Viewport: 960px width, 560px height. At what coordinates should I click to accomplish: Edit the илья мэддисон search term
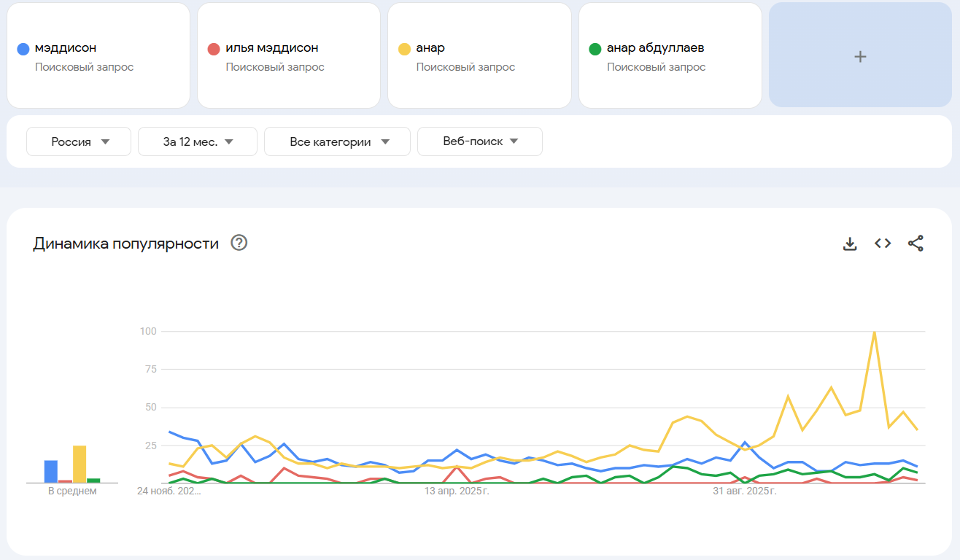coord(272,48)
